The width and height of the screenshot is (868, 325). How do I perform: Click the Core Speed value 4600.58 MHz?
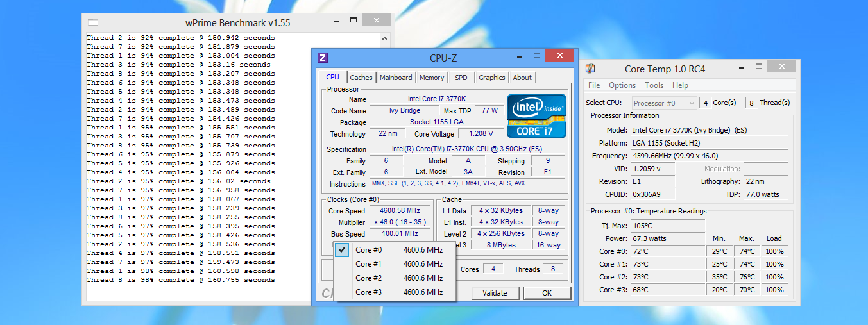pyautogui.click(x=400, y=211)
